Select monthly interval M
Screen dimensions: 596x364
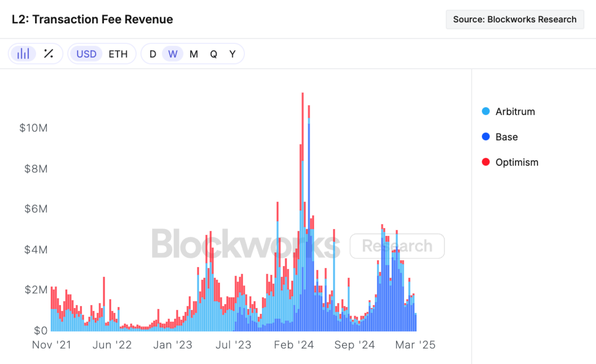[194, 54]
